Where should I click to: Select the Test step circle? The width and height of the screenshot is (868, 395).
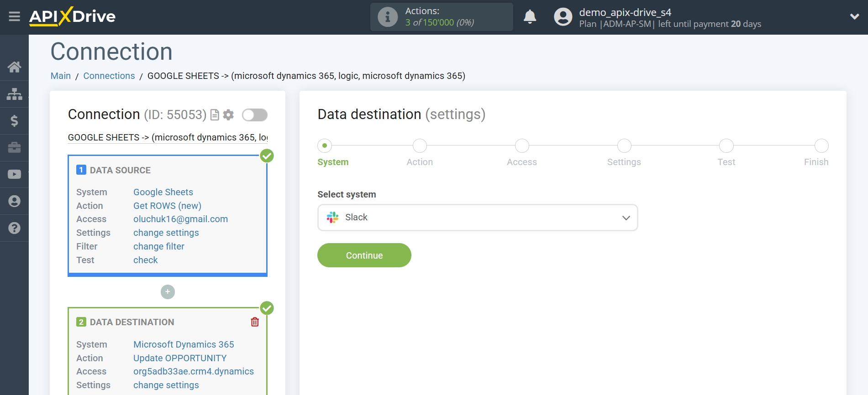click(x=726, y=146)
